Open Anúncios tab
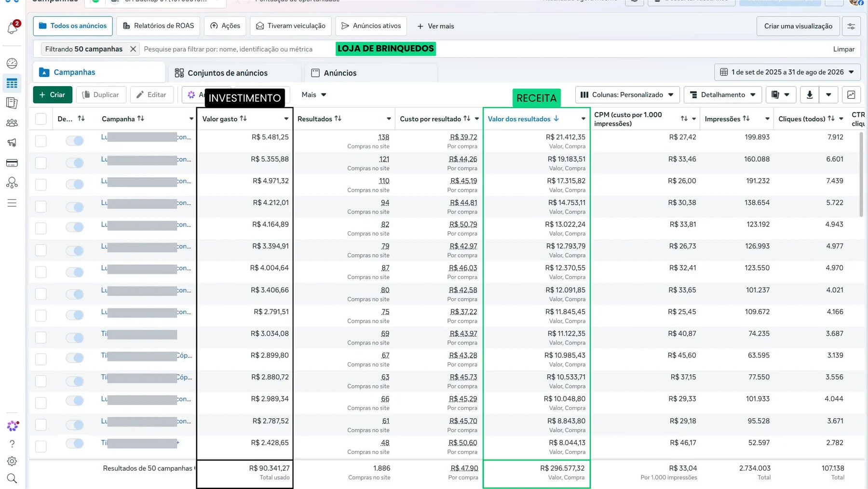 [x=371, y=73]
